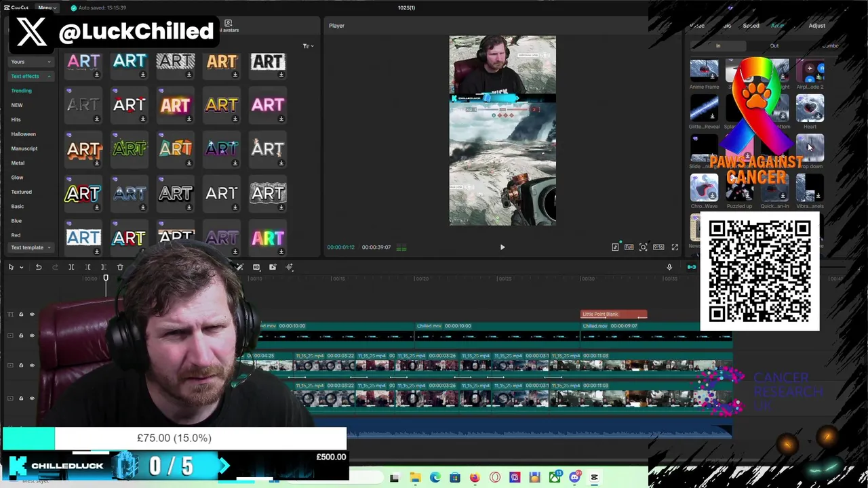Delete the right part at playhead

[x=103, y=267]
